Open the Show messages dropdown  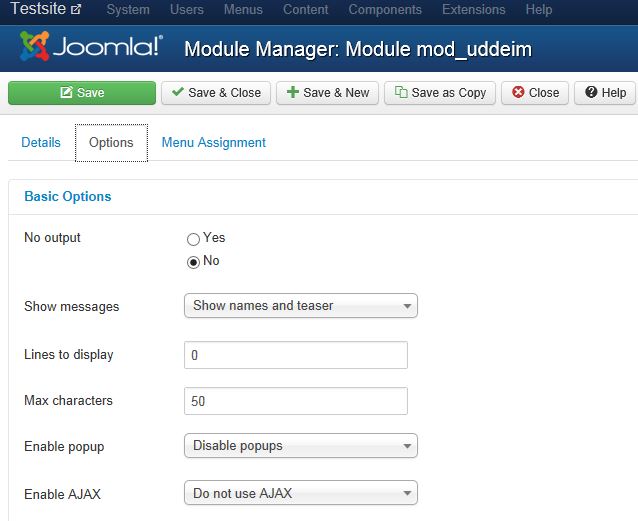point(301,306)
